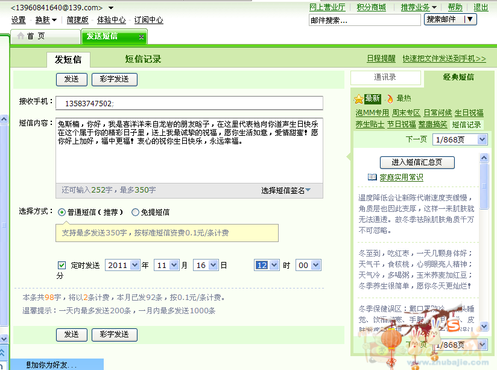Click the top 发送 button
This screenshot has height=370, width=497.
click(72, 79)
